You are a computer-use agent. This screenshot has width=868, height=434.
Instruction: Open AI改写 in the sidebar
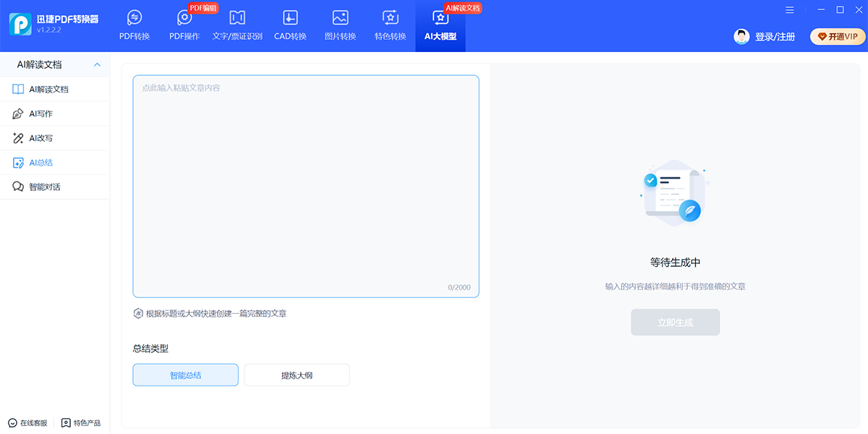click(41, 138)
